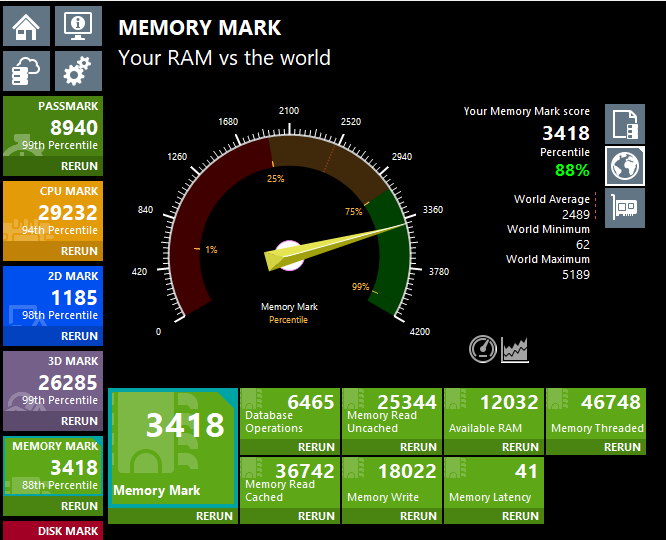Select the 2D MARK 1185 sidebar tile

point(53,297)
